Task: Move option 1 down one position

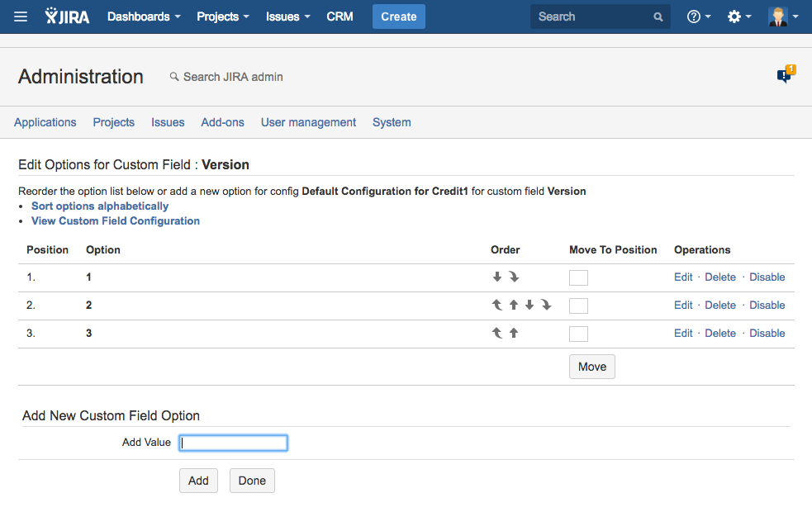Action: (497, 277)
